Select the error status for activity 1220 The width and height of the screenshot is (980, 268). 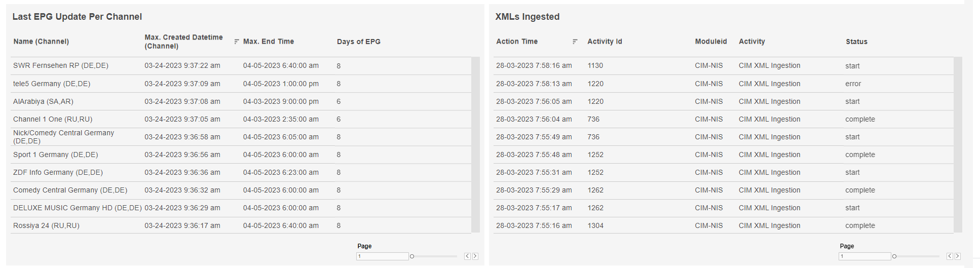pyautogui.click(x=853, y=84)
